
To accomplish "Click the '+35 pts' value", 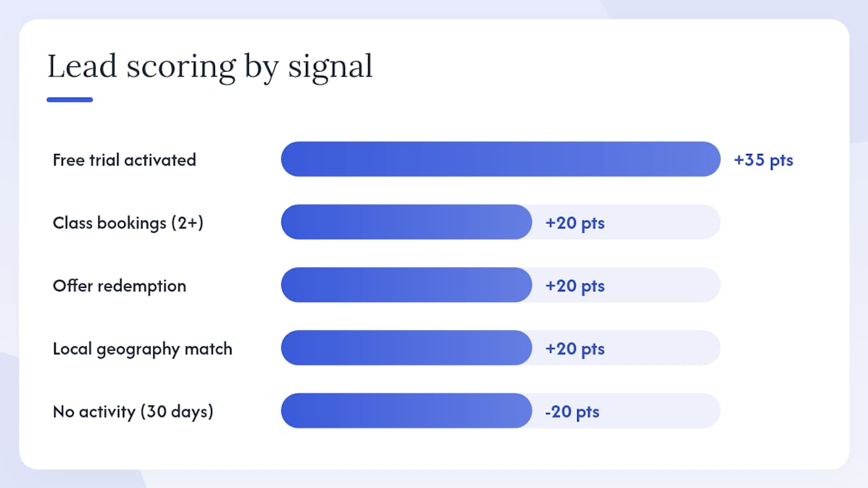I will point(764,160).
